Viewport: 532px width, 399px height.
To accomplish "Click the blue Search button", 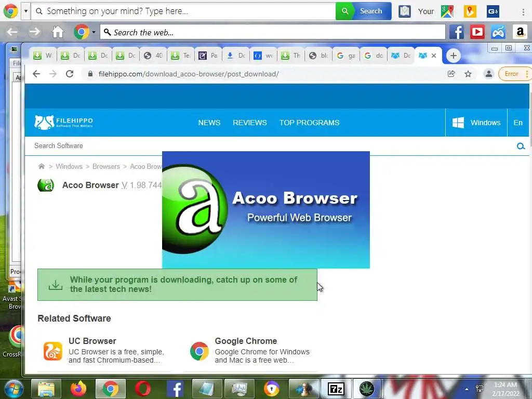I will tap(371, 11).
